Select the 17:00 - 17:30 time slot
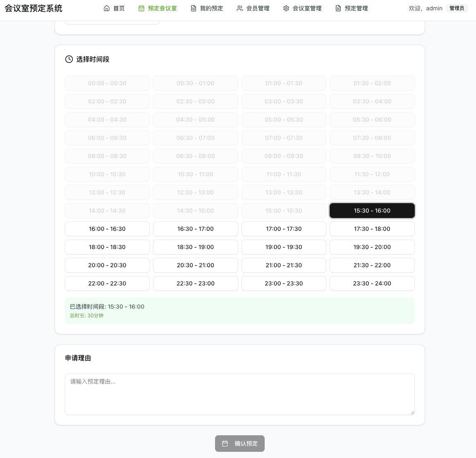Image resolution: width=476 pixels, height=458 pixels. [x=284, y=229]
